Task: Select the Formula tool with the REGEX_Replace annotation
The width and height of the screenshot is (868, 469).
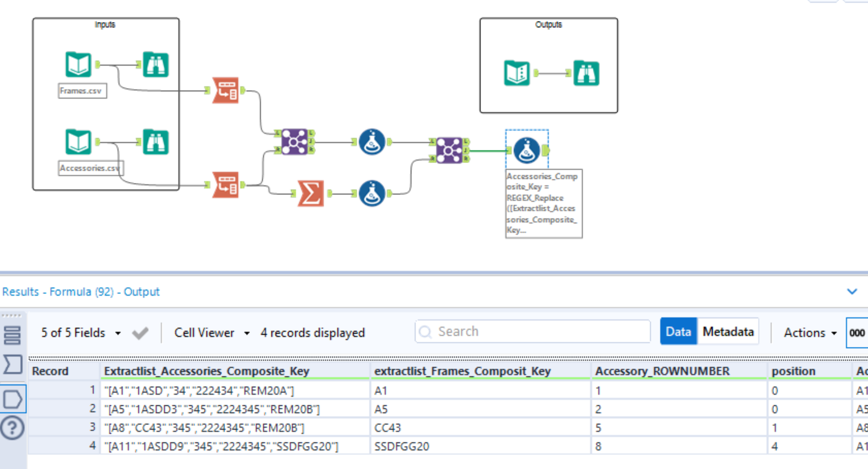Action: point(527,150)
